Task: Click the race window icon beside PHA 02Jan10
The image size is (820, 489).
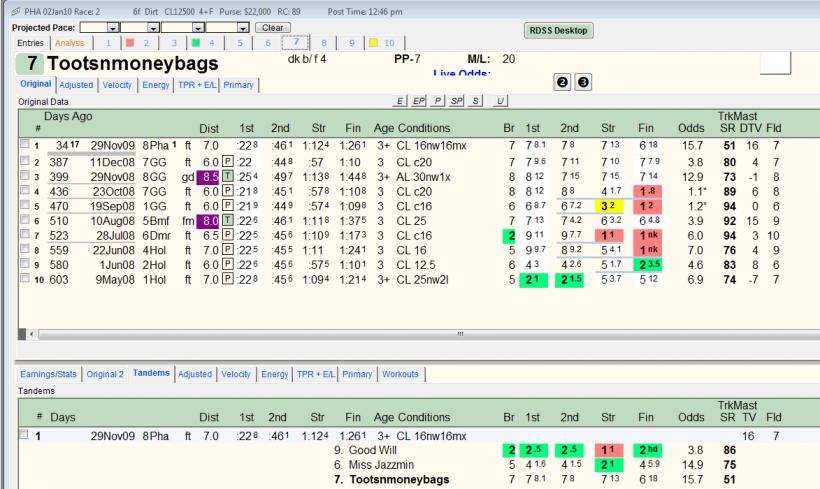Action: tap(16, 12)
